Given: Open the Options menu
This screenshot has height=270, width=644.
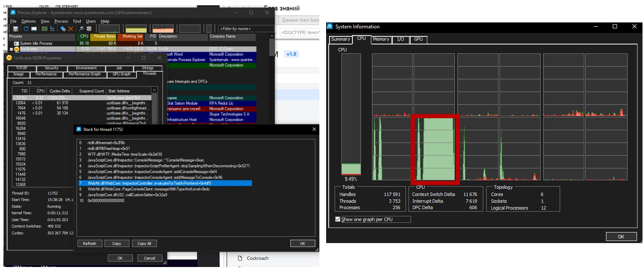Looking at the screenshot, I should click(x=28, y=21).
